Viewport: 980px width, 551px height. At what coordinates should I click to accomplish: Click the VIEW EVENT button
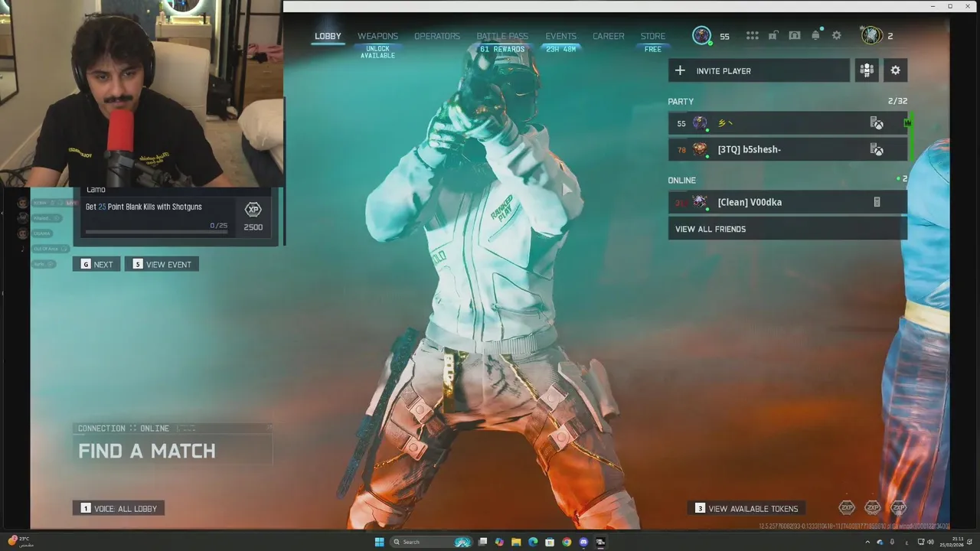click(x=162, y=264)
